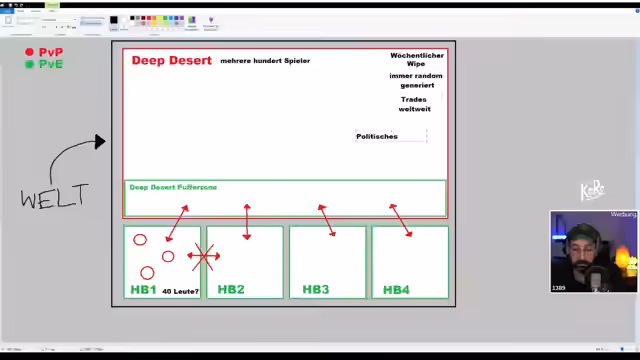Click the 'immer random generiert' text
Screen dimensions: 640x360
point(416,80)
